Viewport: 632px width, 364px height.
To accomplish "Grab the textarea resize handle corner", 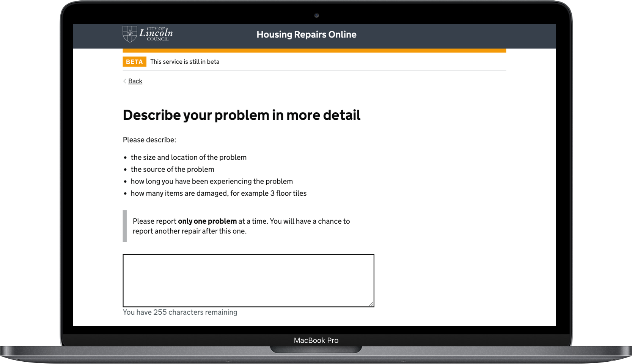I will [x=371, y=304].
